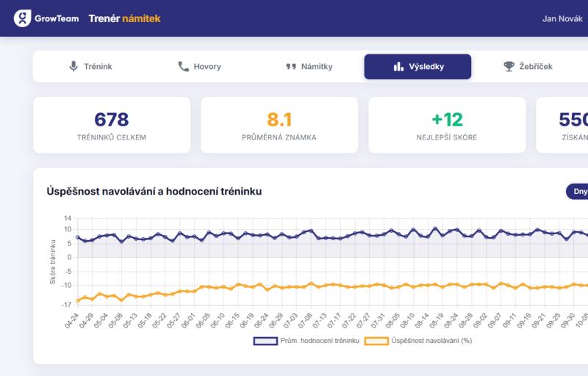
Task: Click the +12 Nejlepší skóre card
Action: pos(447,125)
